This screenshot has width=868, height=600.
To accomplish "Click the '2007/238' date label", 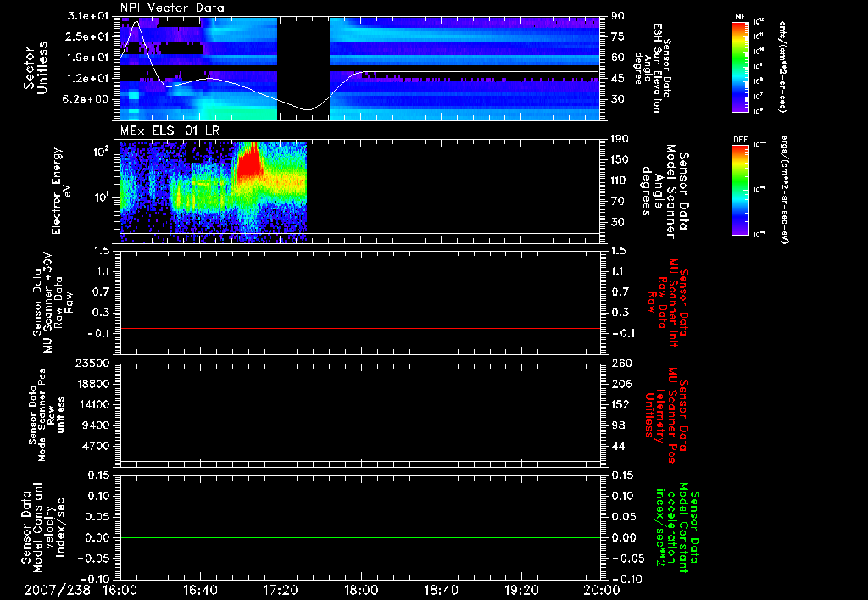I will 57,590.
